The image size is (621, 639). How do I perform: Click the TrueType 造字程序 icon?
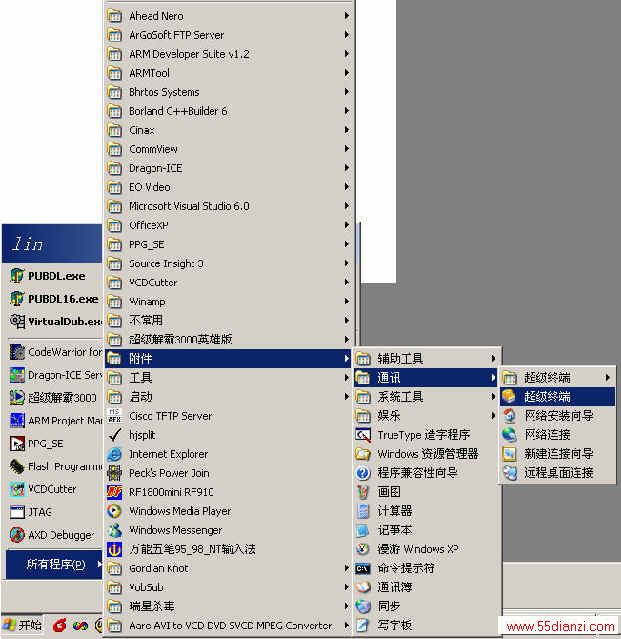(x=363, y=435)
